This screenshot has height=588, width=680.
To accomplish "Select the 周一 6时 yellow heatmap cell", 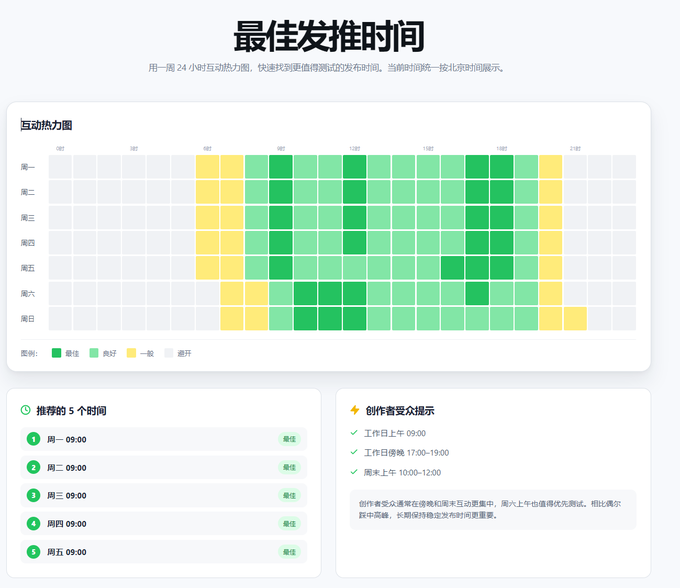I will pos(207,167).
